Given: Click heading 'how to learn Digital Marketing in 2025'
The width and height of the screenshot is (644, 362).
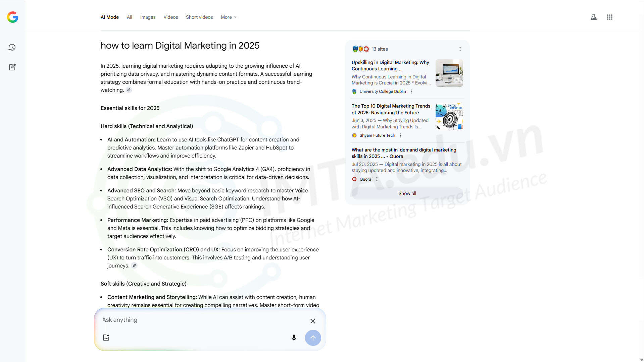Looking at the screenshot, I should click(x=180, y=46).
